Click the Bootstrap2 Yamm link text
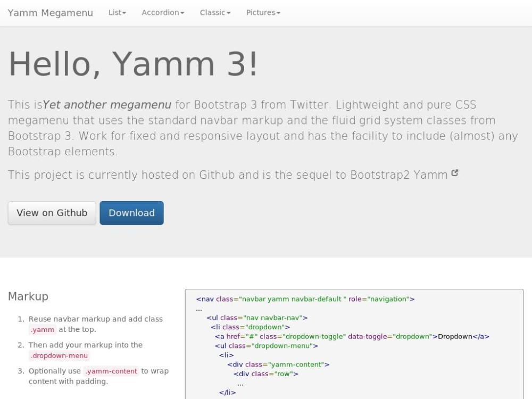 point(398,175)
